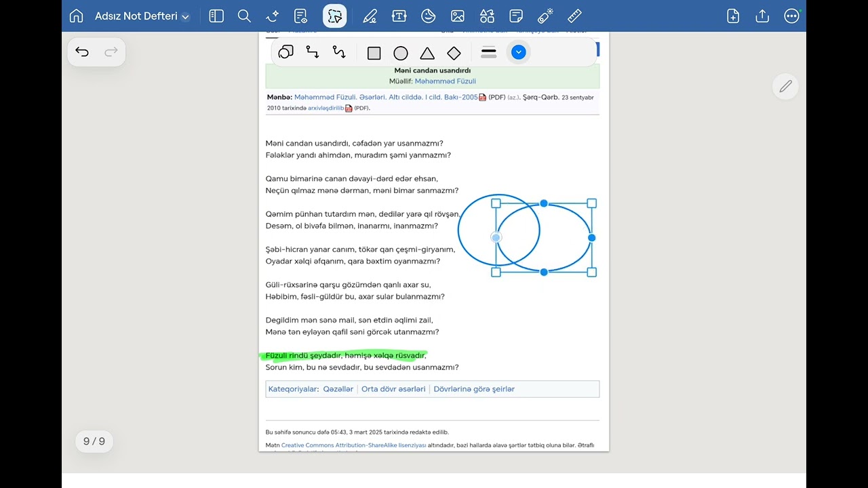
Task: Choose the circle shape
Action: click(x=401, y=53)
